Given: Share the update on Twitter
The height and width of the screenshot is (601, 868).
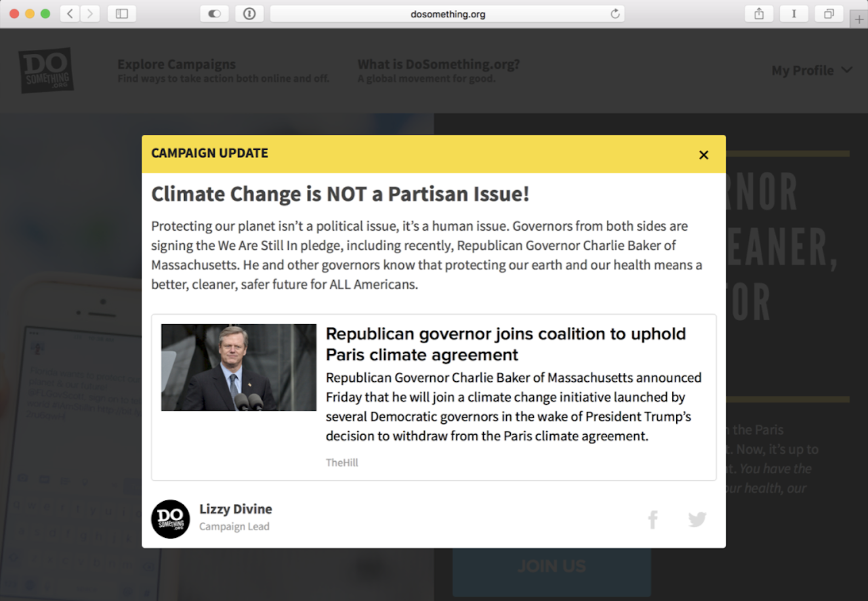Looking at the screenshot, I should tap(697, 519).
